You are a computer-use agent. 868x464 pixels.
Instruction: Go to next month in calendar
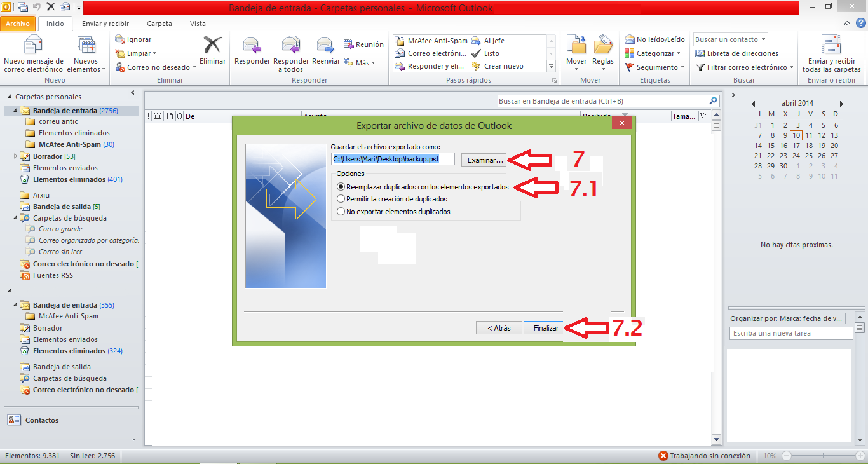842,104
